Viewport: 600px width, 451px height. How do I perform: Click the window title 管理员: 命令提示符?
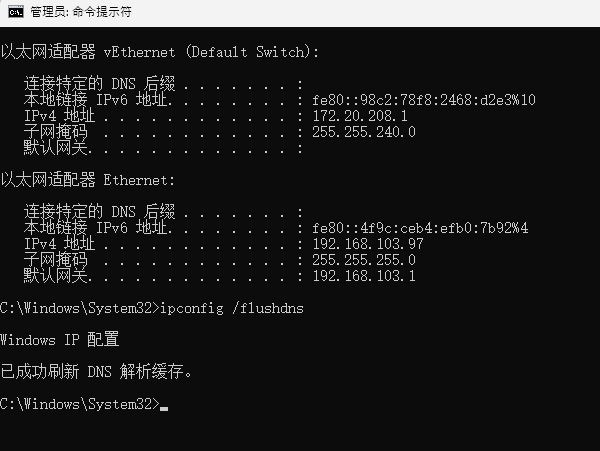tap(81, 12)
